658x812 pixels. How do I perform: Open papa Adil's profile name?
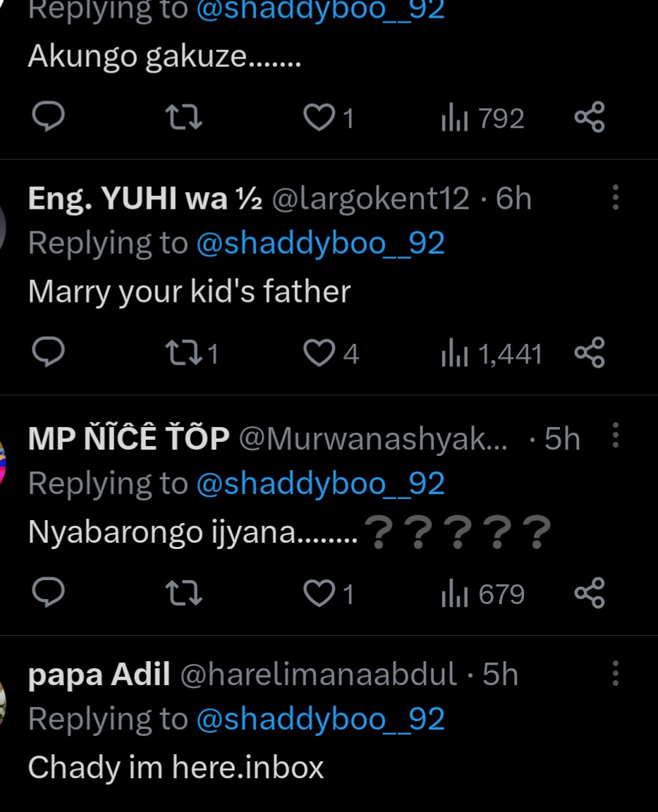[99, 675]
